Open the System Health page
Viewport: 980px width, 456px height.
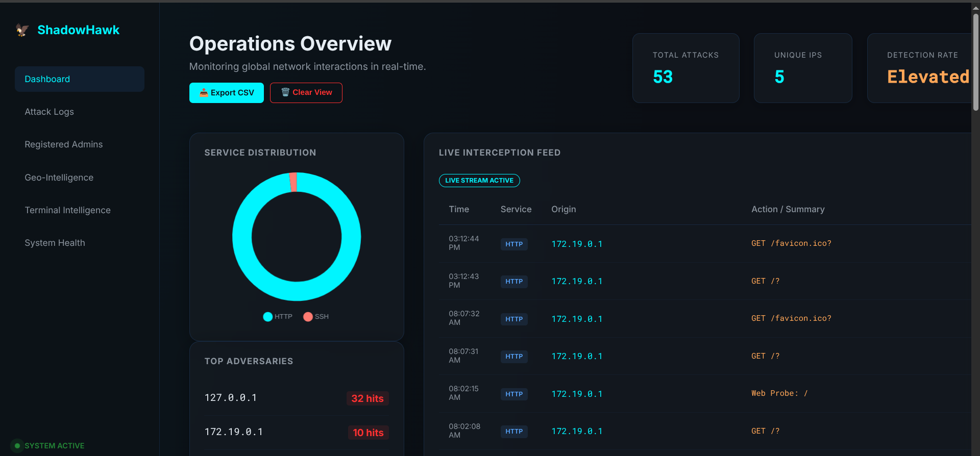pos(55,243)
